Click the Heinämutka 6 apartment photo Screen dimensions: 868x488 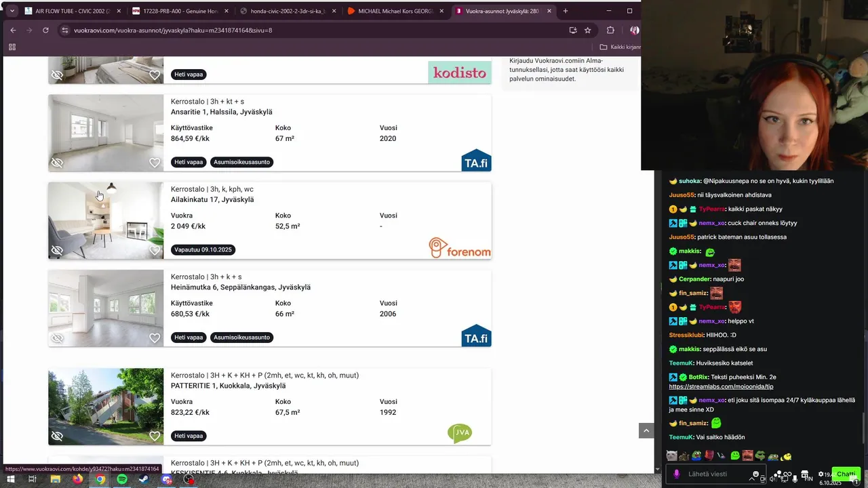106,308
